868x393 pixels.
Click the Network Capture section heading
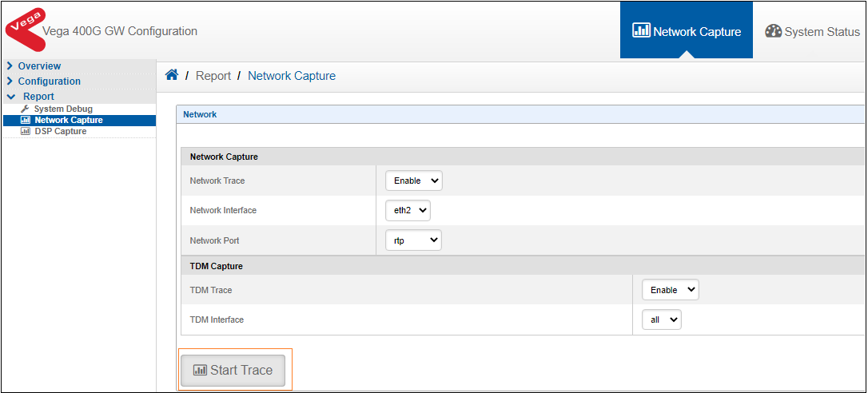[x=225, y=157]
